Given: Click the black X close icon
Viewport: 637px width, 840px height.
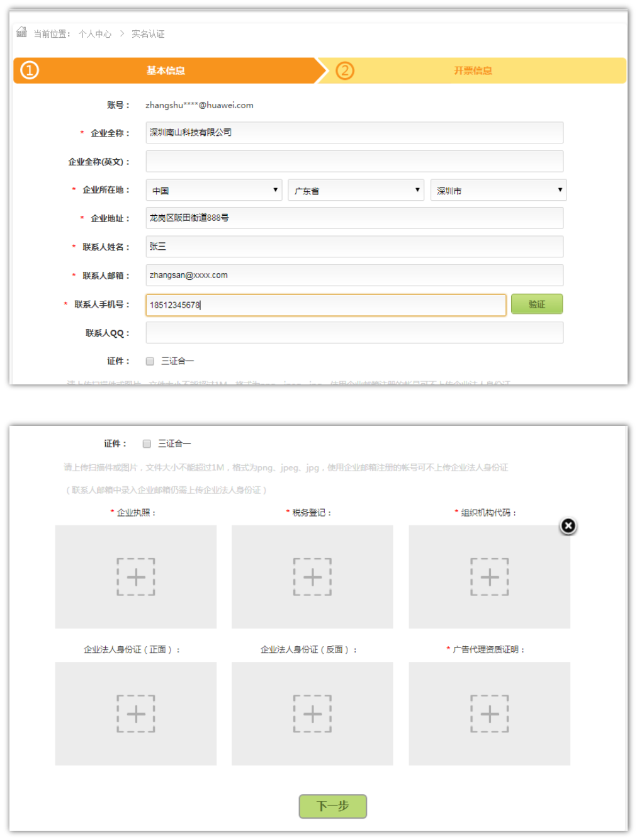Looking at the screenshot, I should point(568,525).
